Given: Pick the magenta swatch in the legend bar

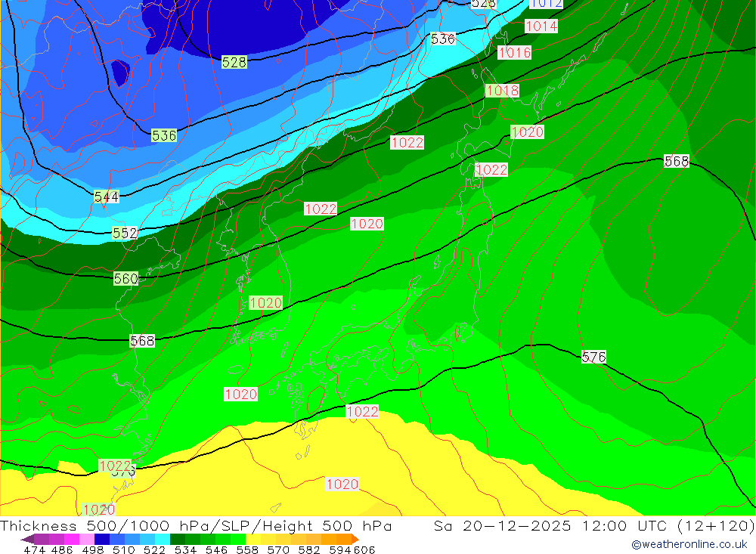Looking at the screenshot, I should point(72,539).
